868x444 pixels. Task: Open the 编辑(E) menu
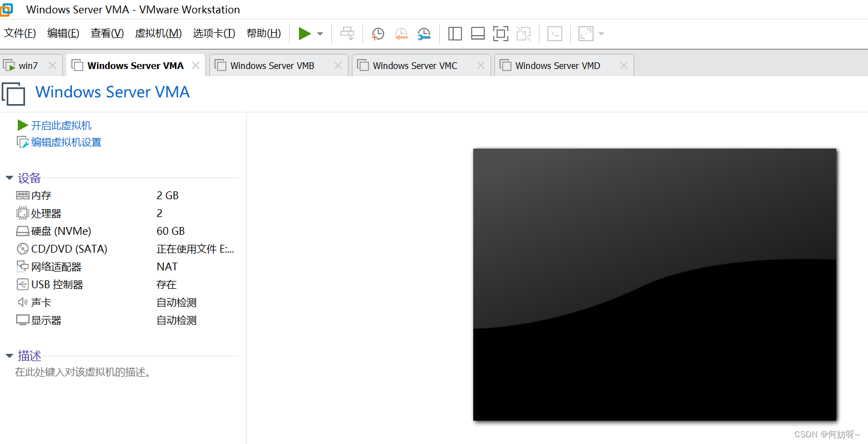(63, 33)
